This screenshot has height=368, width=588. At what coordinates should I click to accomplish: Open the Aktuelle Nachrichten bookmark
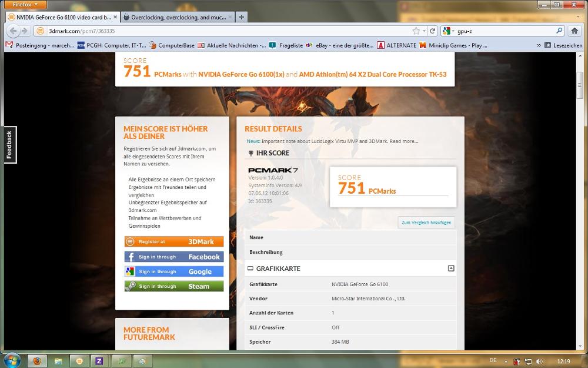[232, 45]
